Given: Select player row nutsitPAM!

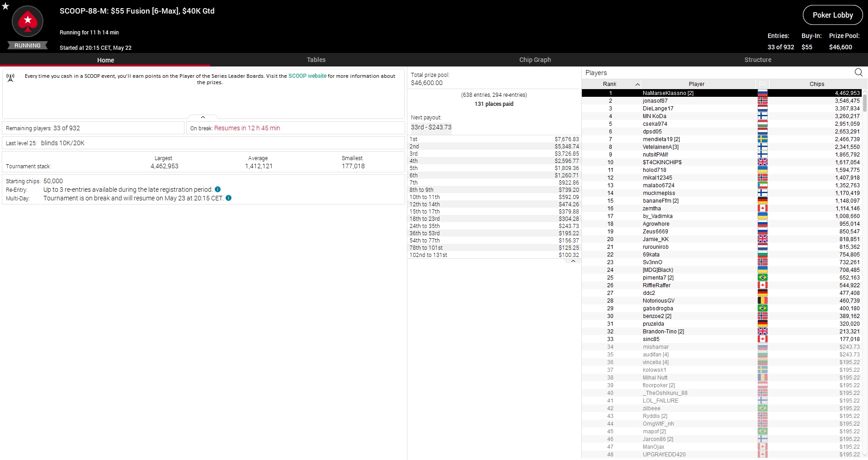Looking at the screenshot, I should click(x=722, y=155).
